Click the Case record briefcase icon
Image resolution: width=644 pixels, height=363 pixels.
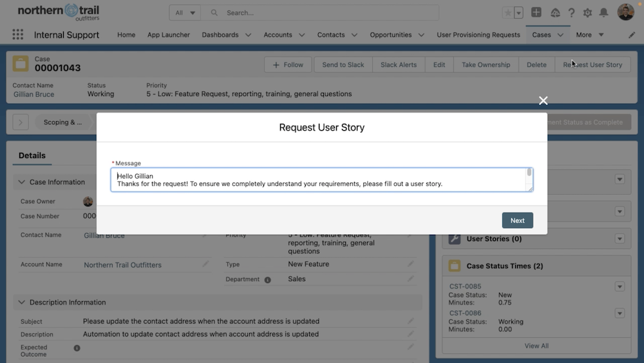pyautogui.click(x=21, y=64)
